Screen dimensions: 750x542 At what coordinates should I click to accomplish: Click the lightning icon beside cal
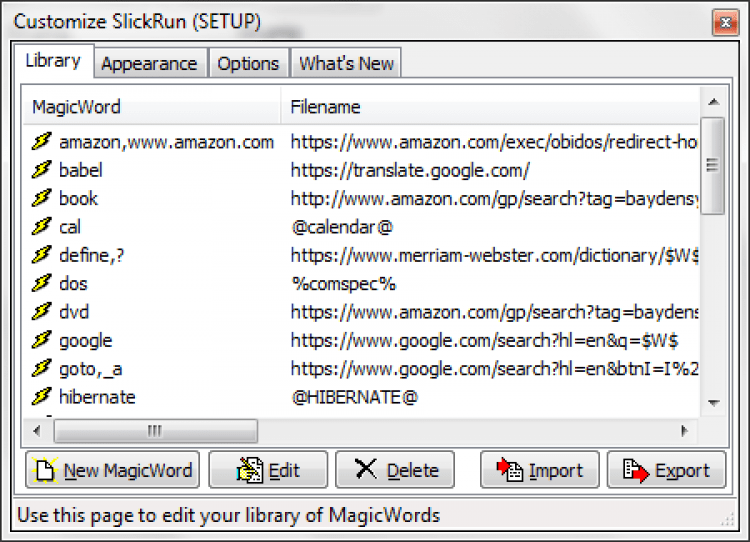pyautogui.click(x=42, y=227)
